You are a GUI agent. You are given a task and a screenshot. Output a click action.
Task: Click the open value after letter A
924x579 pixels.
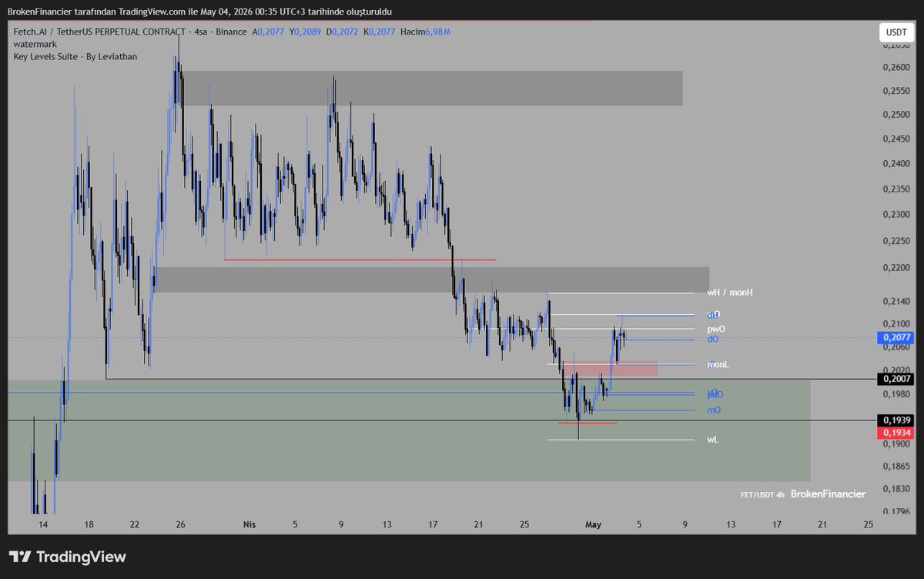pyautogui.click(x=269, y=32)
